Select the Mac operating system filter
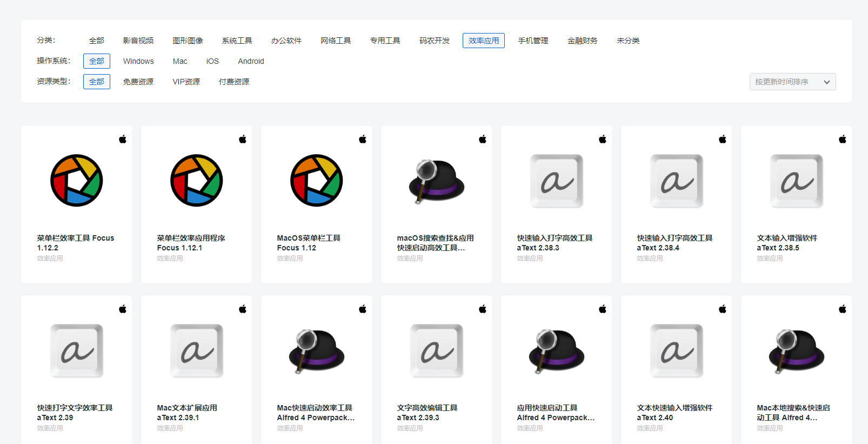This screenshot has width=868, height=444. pos(180,61)
